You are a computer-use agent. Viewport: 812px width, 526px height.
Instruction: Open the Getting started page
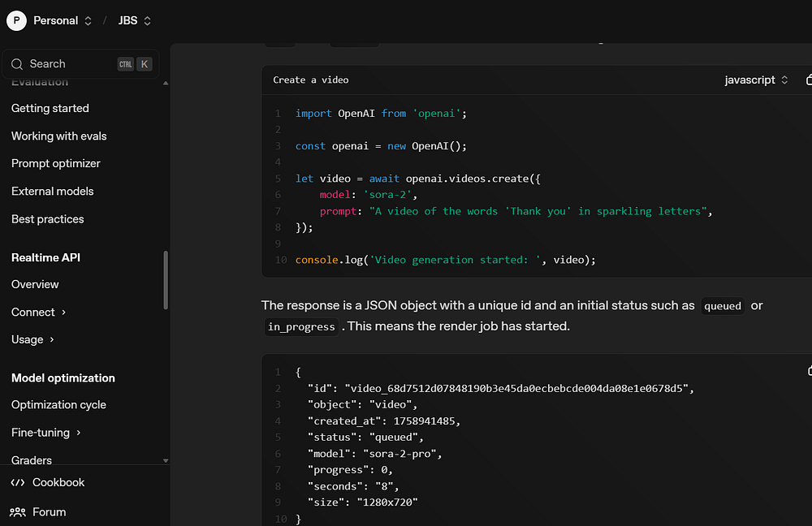(x=50, y=108)
